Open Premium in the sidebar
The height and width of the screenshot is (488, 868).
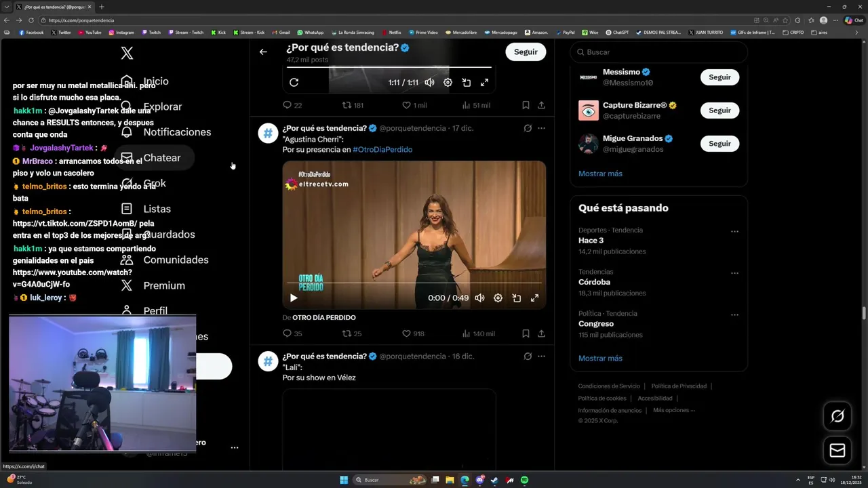point(153,286)
